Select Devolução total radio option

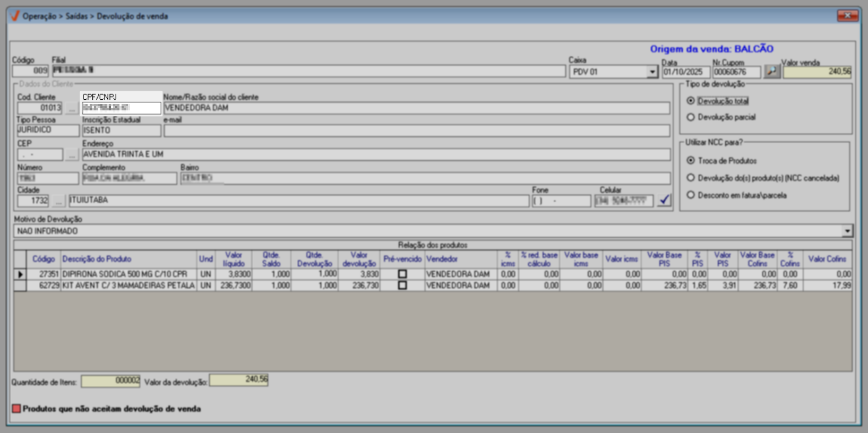pos(691,101)
